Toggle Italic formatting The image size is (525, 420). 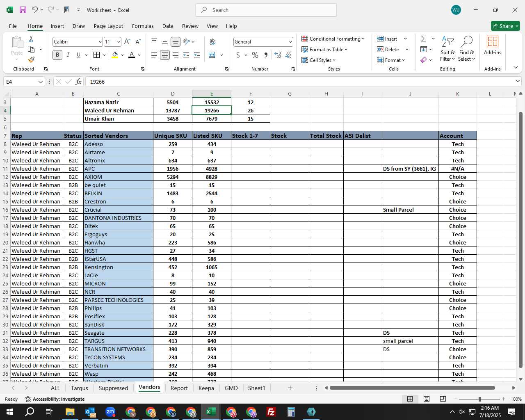click(68, 55)
